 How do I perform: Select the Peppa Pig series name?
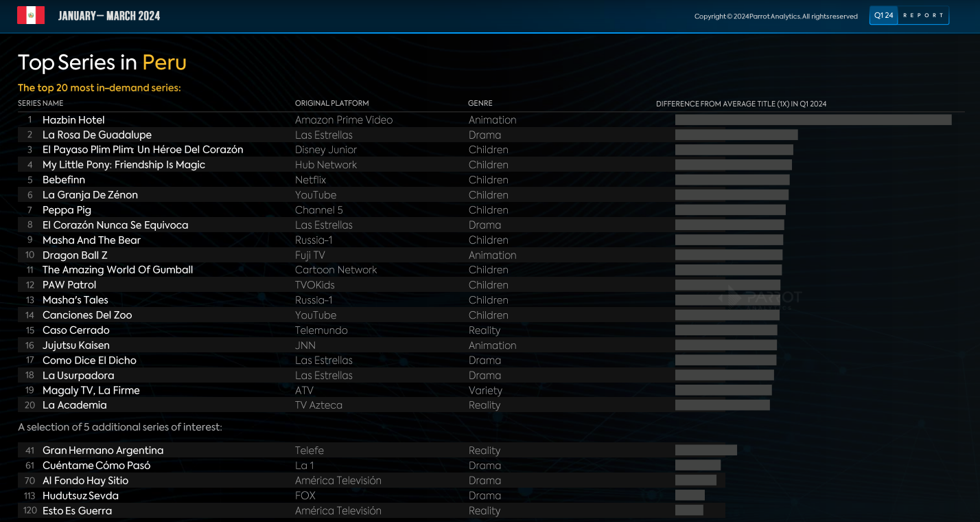click(67, 210)
